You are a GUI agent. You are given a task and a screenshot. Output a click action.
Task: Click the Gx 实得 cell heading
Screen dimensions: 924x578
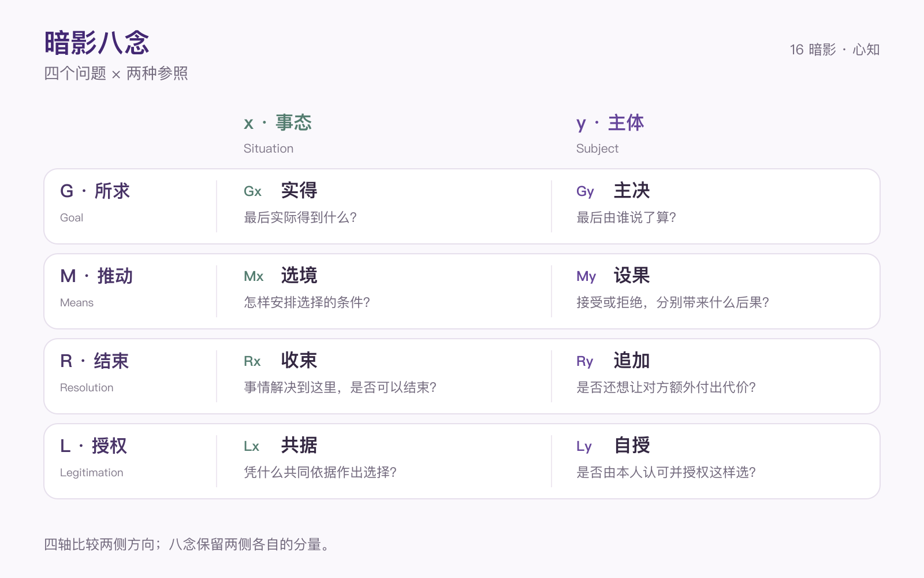[x=281, y=191]
